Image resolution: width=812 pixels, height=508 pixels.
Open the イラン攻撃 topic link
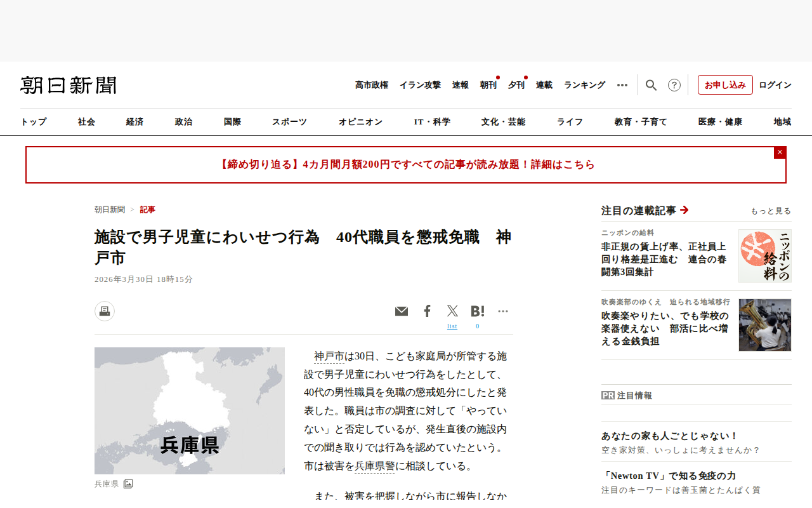[x=420, y=85]
